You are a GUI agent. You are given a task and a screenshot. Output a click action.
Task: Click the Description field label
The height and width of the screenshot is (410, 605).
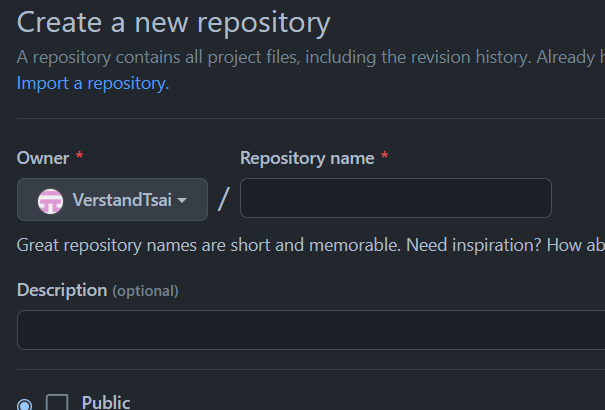coord(62,290)
